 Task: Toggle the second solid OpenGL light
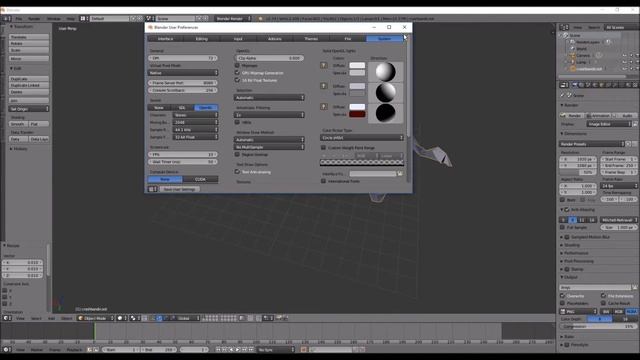pos(324,86)
